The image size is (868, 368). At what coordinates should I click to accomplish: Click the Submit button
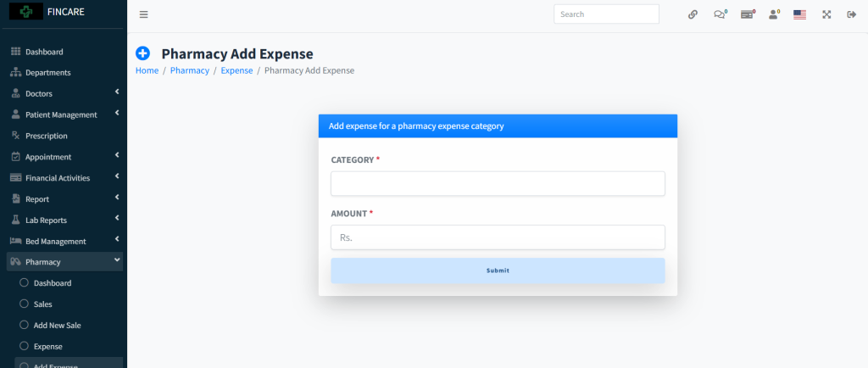[498, 270]
